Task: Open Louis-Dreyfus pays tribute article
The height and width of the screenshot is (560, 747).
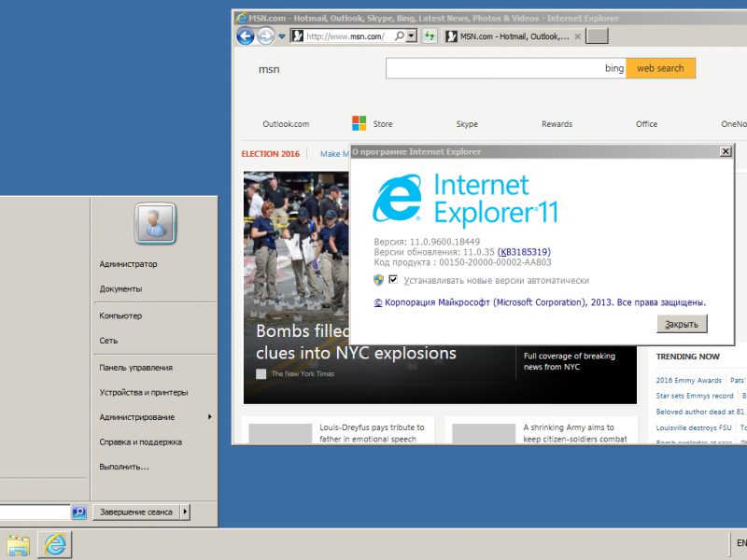Action: pyautogui.click(x=372, y=433)
